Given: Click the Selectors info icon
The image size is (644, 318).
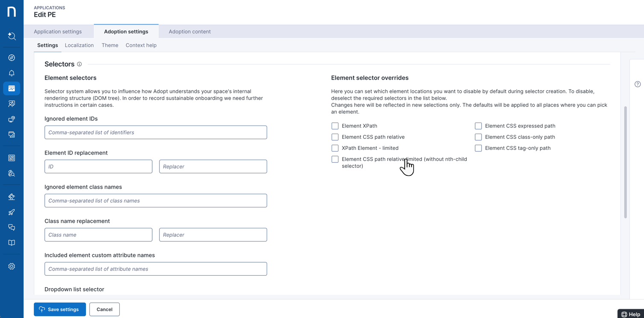Looking at the screenshot, I should click(x=79, y=64).
